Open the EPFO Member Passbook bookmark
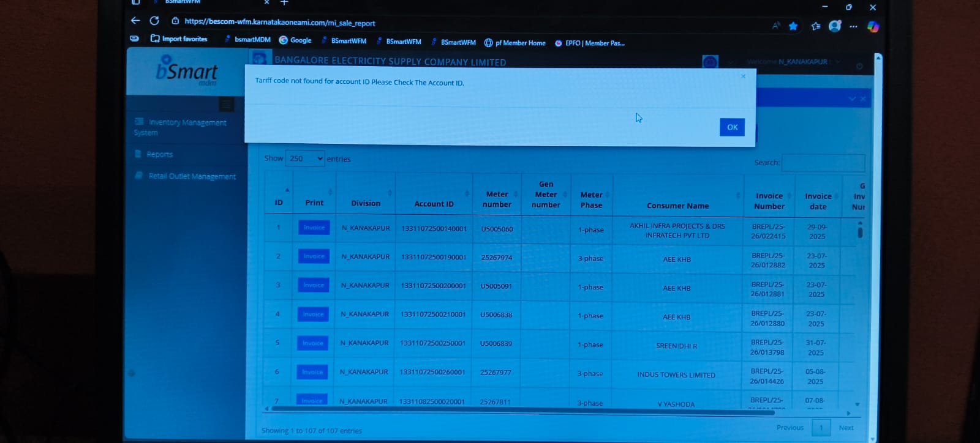The height and width of the screenshot is (443, 980). click(589, 43)
